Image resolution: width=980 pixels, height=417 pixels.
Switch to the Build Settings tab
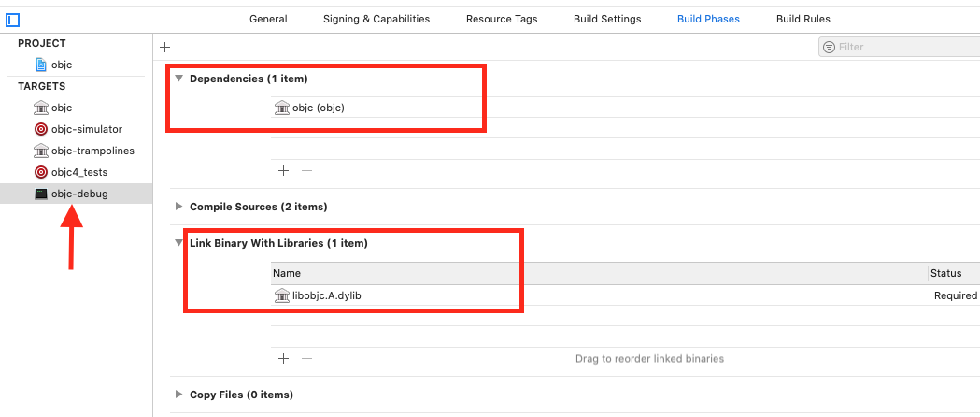coord(607,19)
